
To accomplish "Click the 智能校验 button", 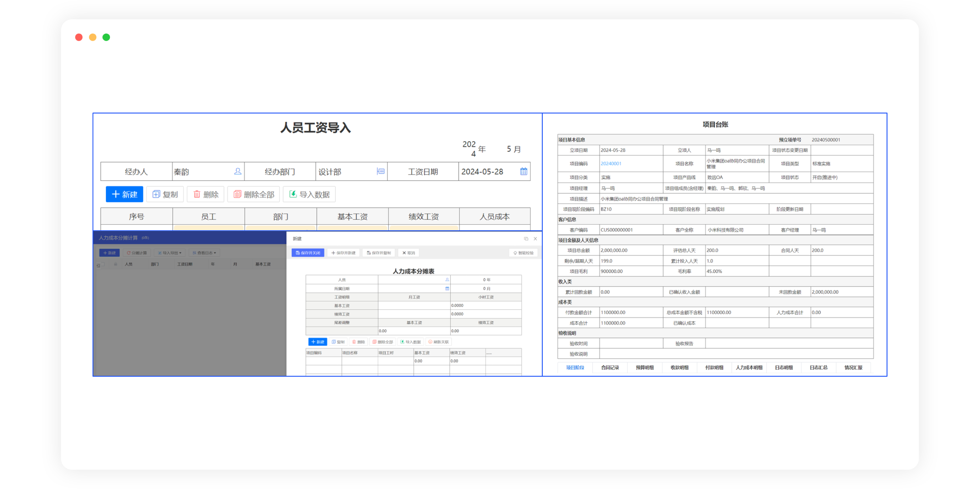I will pyautogui.click(x=524, y=253).
